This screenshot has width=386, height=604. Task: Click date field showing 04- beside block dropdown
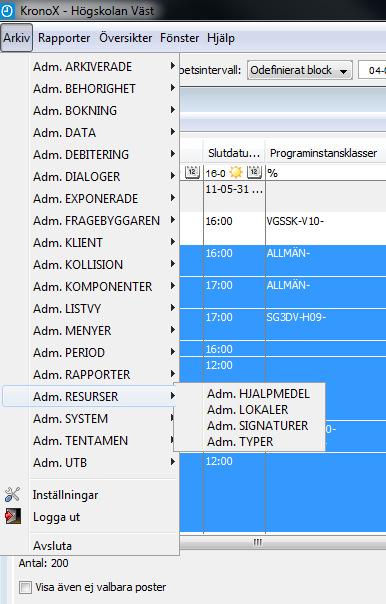point(372,70)
